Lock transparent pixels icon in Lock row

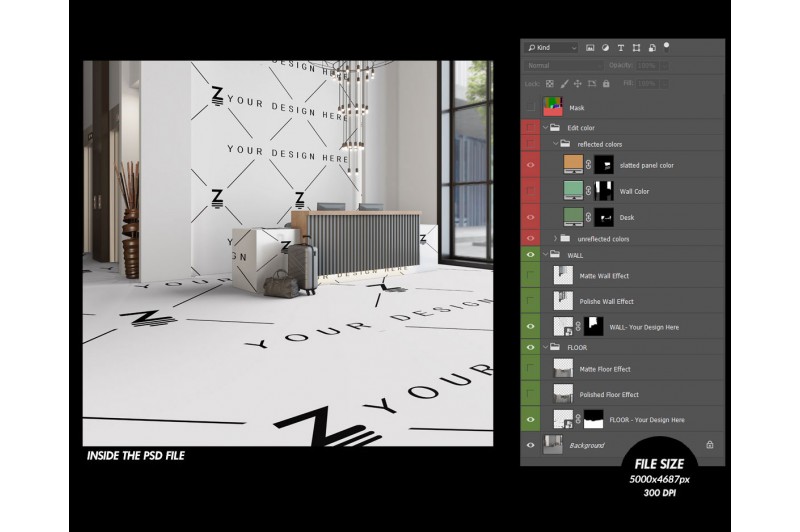click(549, 84)
